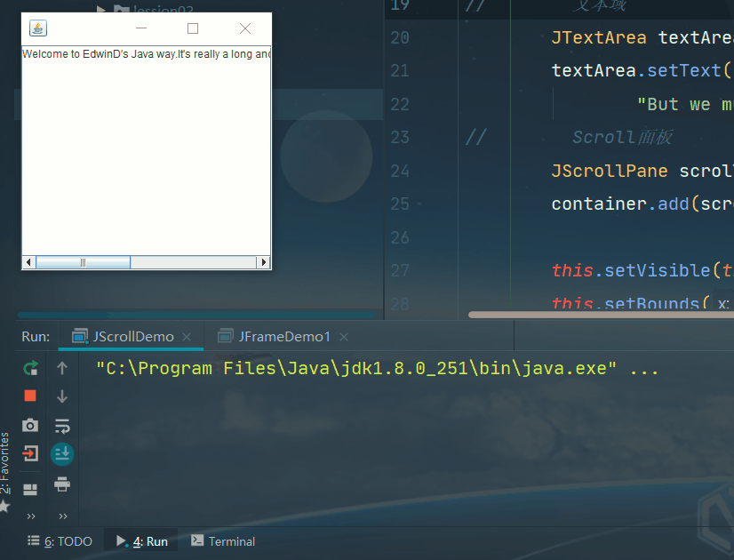Close the JScrollDemo run tab

click(187, 337)
